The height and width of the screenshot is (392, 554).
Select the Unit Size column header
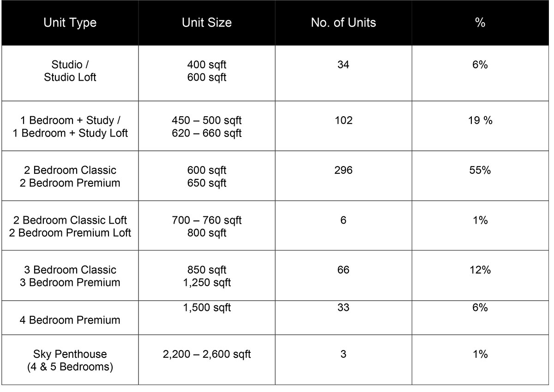tap(207, 23)
